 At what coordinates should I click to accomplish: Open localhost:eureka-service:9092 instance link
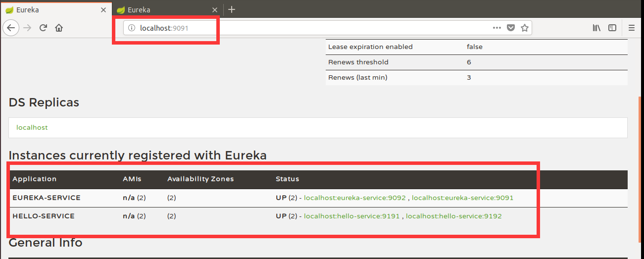point(355,198)
